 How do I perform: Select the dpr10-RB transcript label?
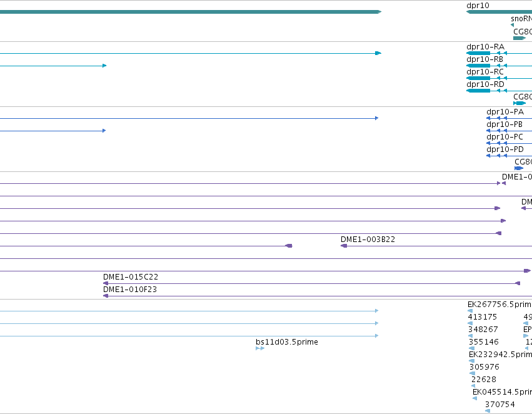pyautogui.click(x=485, y=59)
